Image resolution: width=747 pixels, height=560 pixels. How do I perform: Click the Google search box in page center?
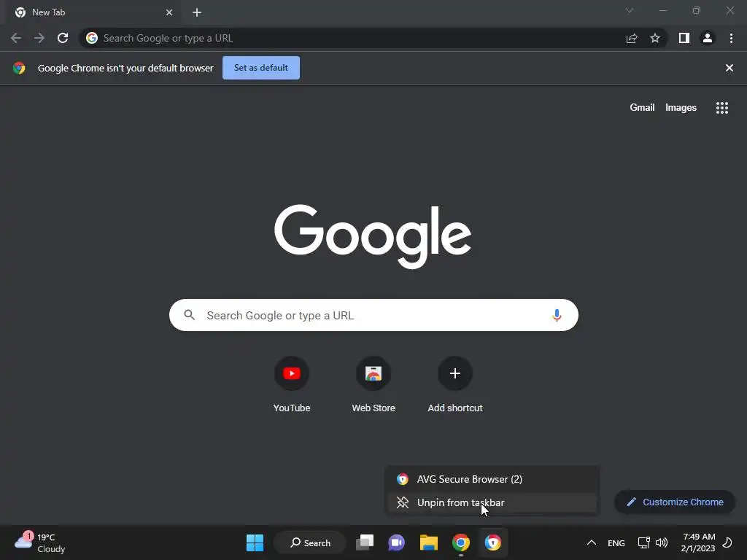point(373,315)
